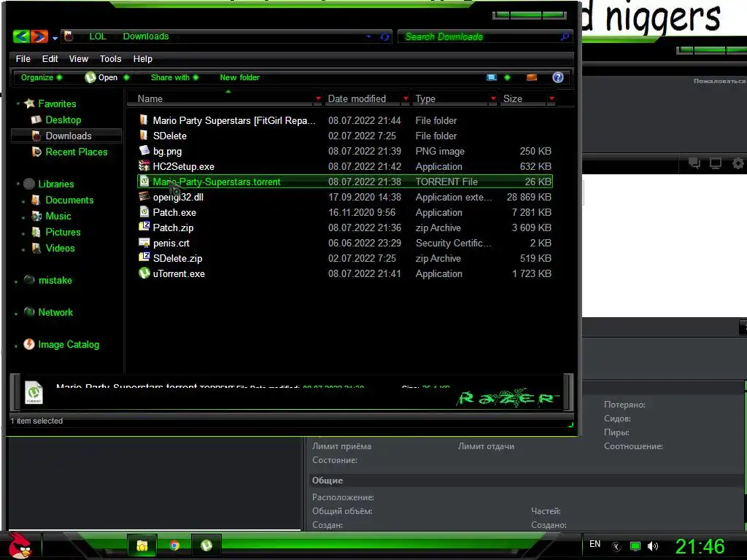Screen dimensions: 747x560
Task: Select Favorites in the navigation pane
Action: pos(57,104)
